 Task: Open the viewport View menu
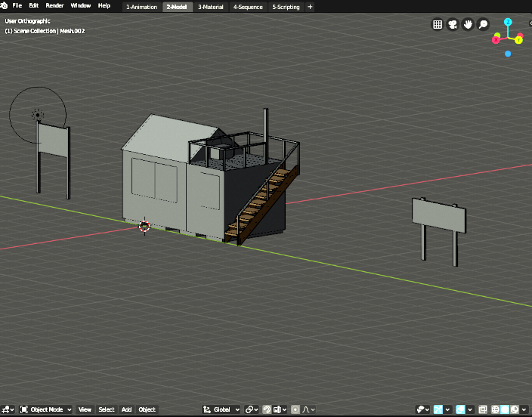(x=85, y=409)
